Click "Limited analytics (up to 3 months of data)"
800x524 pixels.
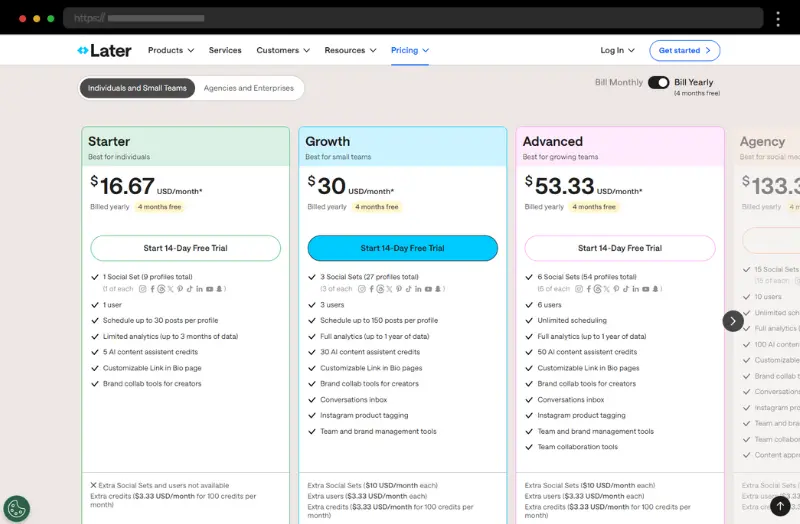pyautogui.click(x=170, y=336)
